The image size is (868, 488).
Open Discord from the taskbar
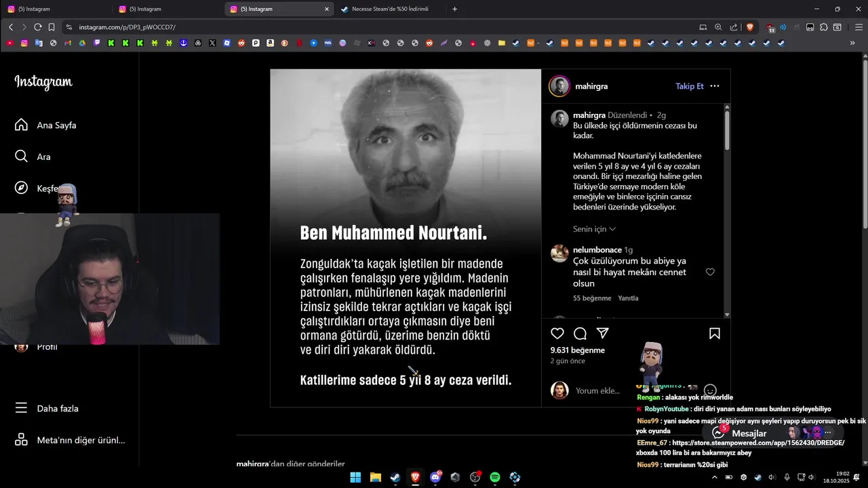435,477
